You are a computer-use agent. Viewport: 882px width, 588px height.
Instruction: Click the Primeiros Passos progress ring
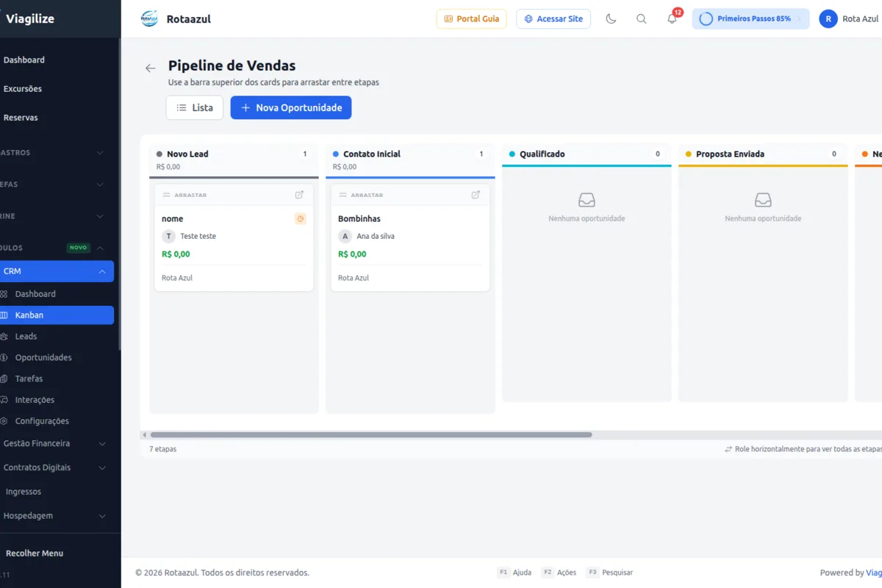(706, 19)
